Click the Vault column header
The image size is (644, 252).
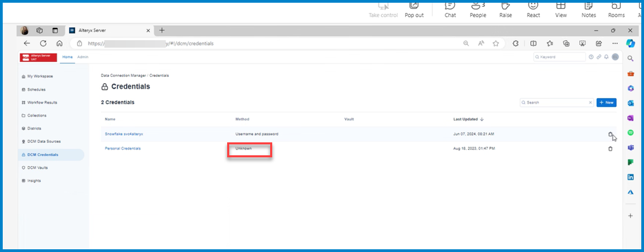tap(349, 119)
